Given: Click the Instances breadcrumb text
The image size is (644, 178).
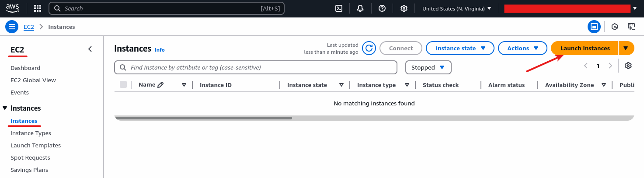Looking at the screenshot, I should (62, 27).
